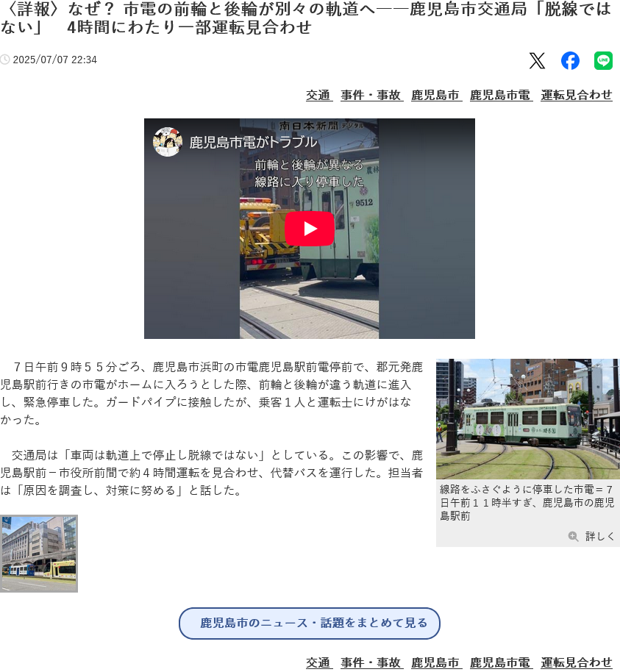620x672 pixels.
Task: Open the bottom 交通 tag link
Action: [x=319, y=662]
